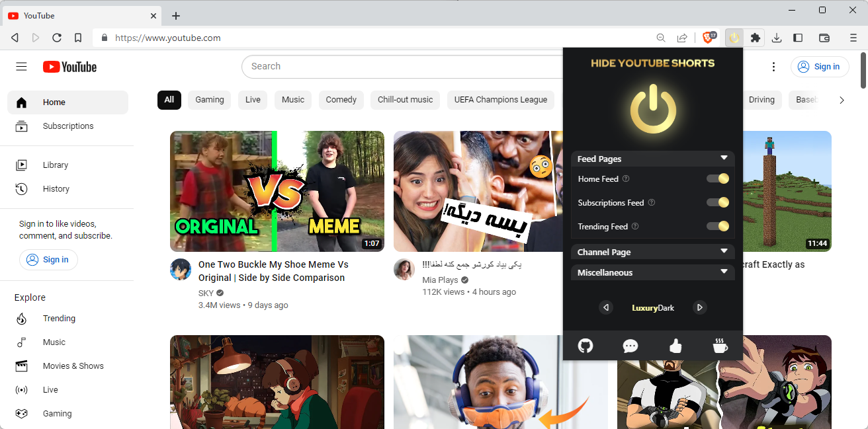Image resolution: width=868 pixels, height=429 pixels.
Task: Open History in the sidebar
Action: (x=68, y=189)
